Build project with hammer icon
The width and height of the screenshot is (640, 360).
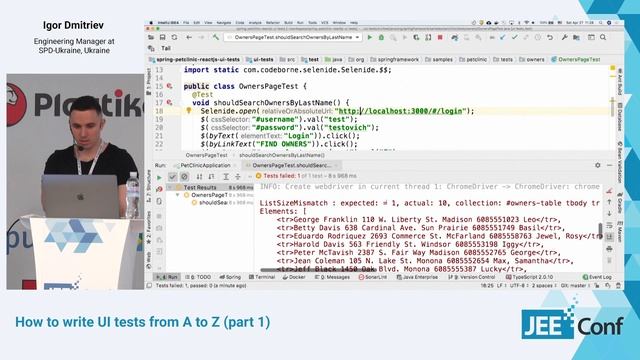[x=216, y=38]
